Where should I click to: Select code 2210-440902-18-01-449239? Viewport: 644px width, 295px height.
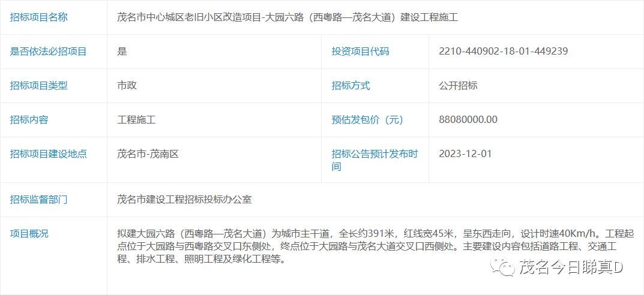click(503, 52)
